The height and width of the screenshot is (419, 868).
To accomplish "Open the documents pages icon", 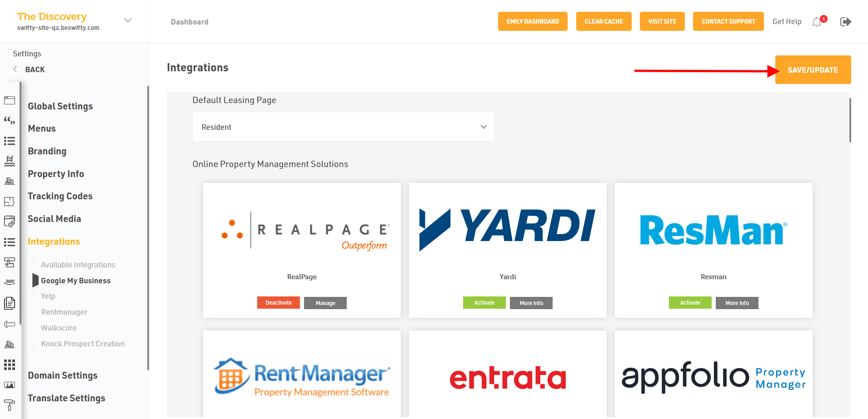I will point(10,303).
